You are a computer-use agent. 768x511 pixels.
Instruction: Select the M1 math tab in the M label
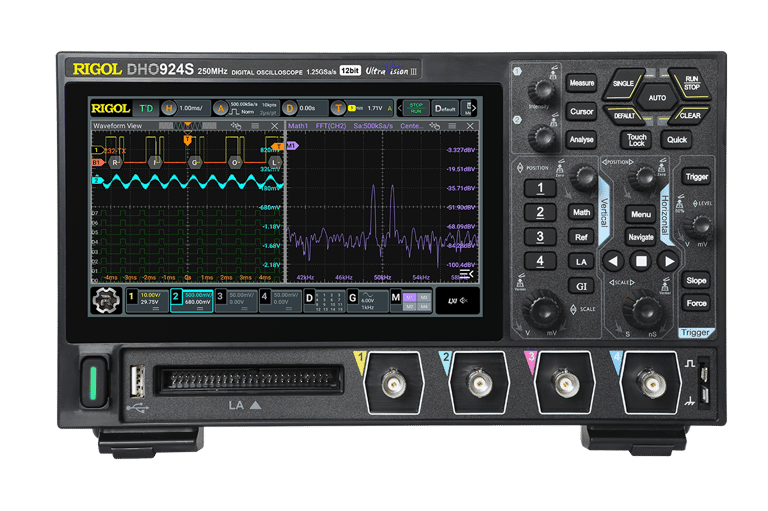pyautogui.click(x=410, y=297)
